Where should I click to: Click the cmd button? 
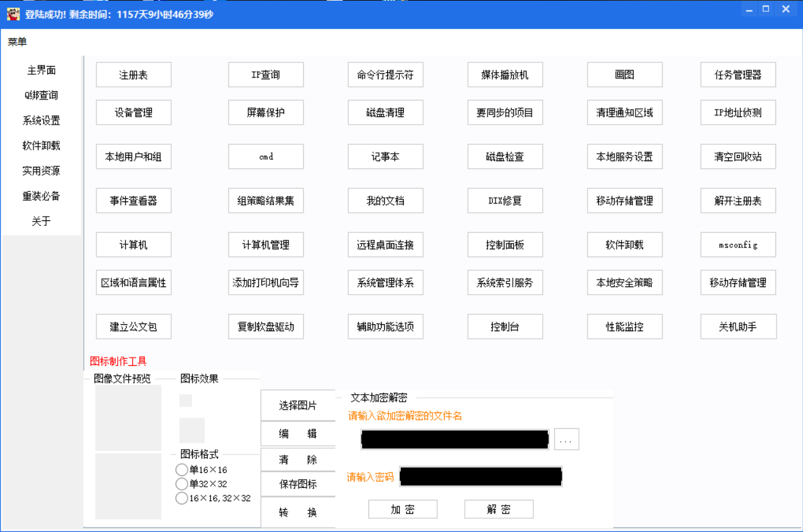(x=266, y=157)
